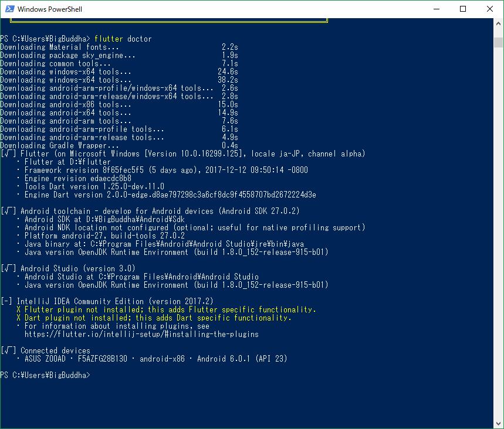Screen dimensions: 504x429
Task: Minimize the Windows PowerShell window
Action: [436, 9]
